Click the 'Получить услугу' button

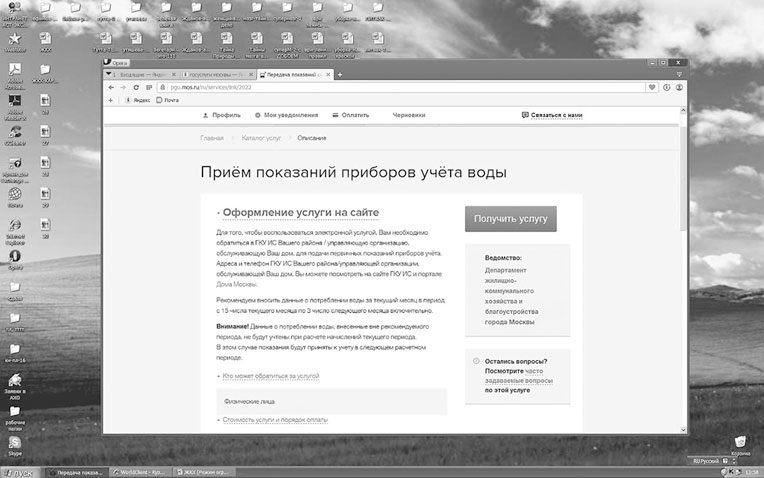tap(510, 219)
